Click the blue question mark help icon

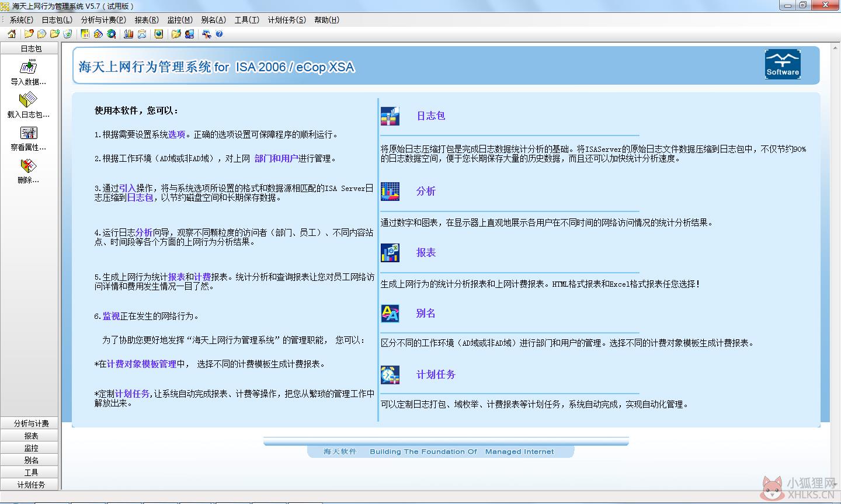(219, 34)
